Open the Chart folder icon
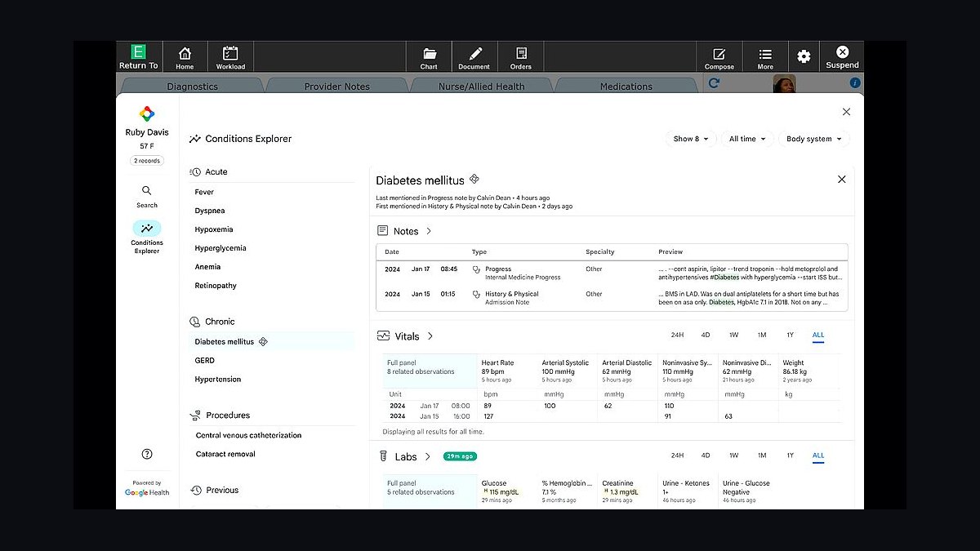 tap(429, 53)
